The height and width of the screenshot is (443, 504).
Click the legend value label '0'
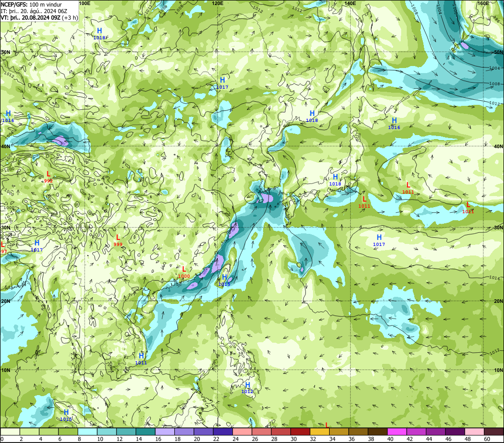(x=2, y=439)
